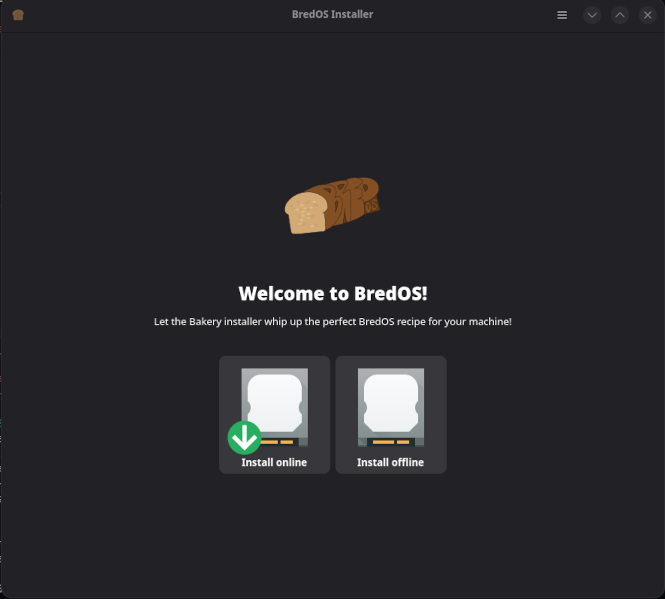The height and width of the screenshot is (599, 665).
Task: Close the BredOS Installer window
Action: tap(647, 15)
